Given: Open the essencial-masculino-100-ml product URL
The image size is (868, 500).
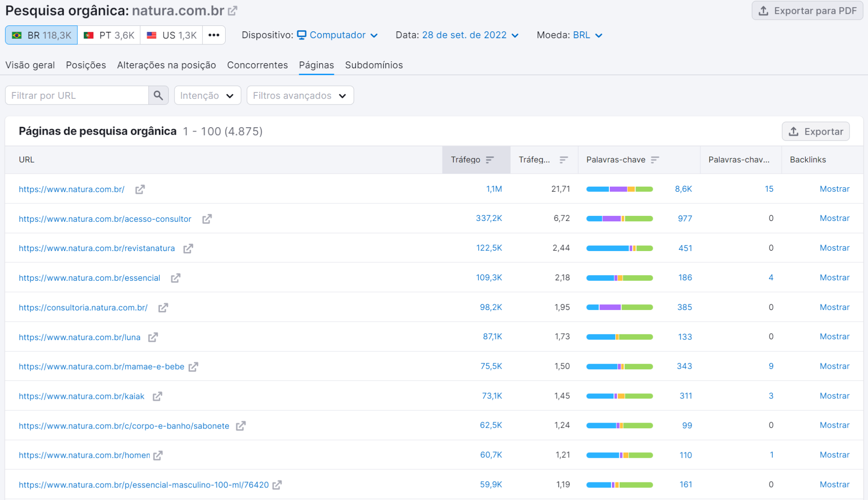Looking at the screenshot, I should click(144, 485).
